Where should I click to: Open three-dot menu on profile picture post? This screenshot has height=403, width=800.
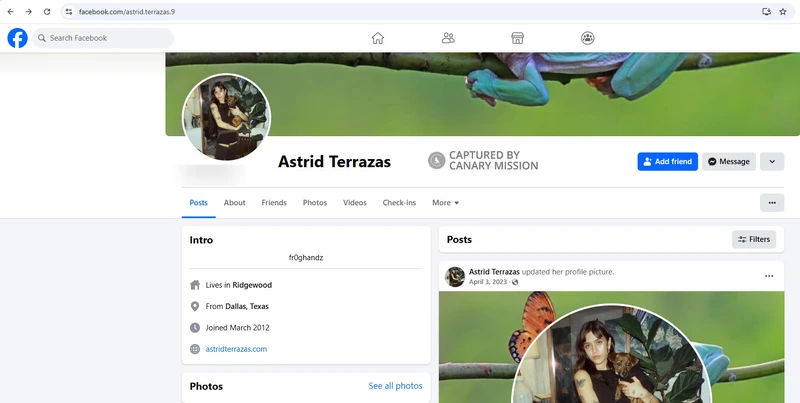click(x=769, y=276)
